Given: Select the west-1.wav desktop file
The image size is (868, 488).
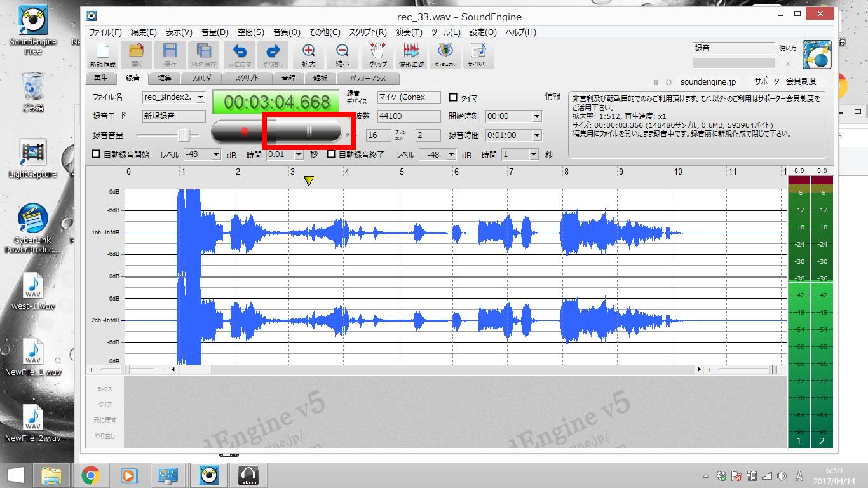Looking at the screenshot, I should [33, 292].
